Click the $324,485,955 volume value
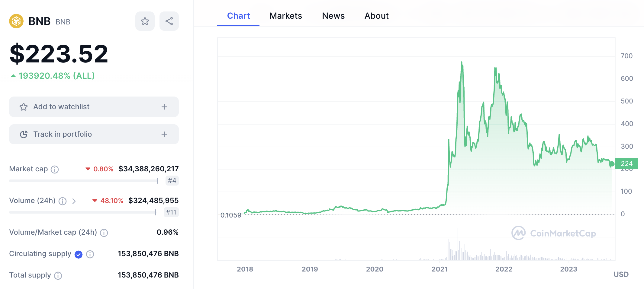Image resolution: width=644 pixels, height=289 pixels. [153, 201]
